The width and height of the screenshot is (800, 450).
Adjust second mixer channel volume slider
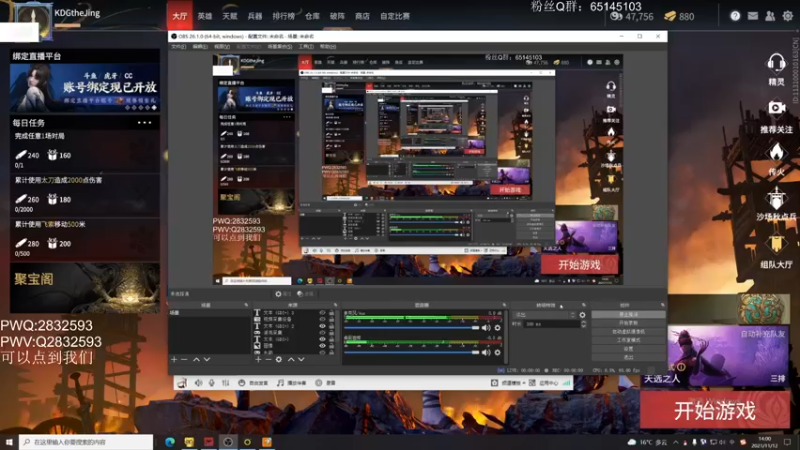pyautogui.click(x=412, y=352)
